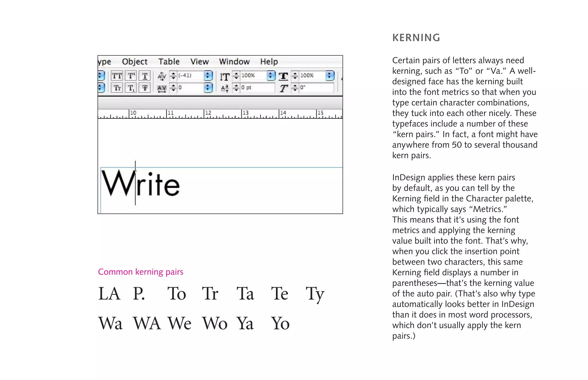Click the skew field showing 0°

[316, 88]
